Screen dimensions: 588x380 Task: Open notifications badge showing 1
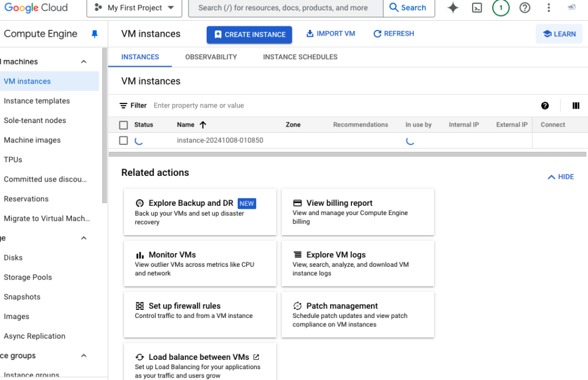coord(501,7)
